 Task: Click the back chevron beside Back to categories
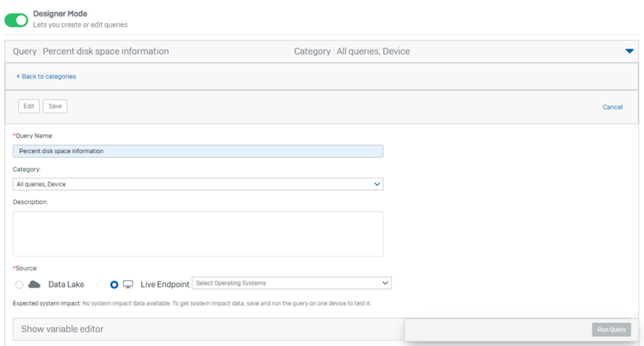[18, 77]
